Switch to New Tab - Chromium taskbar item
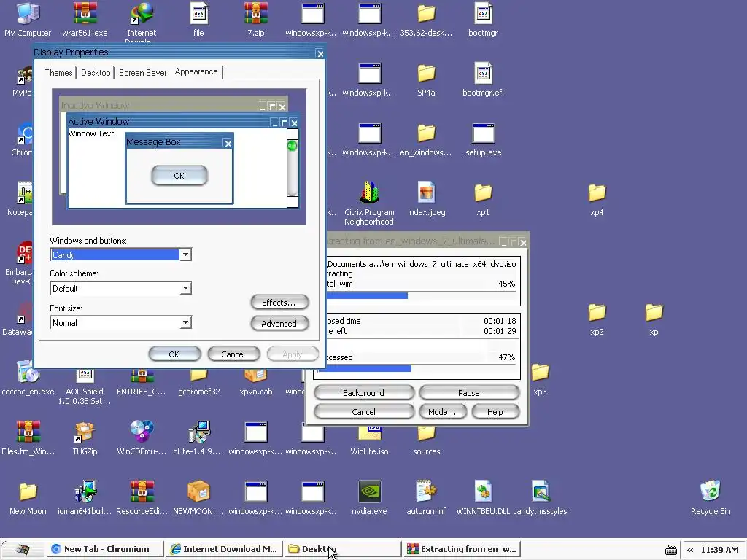Image resolution: width=747 pixels, height=560 pixels. pos(104,549)
